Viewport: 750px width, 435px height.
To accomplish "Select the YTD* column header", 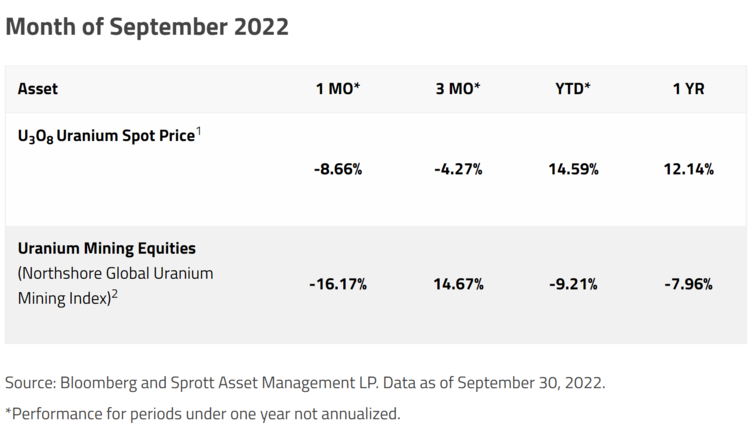I will click(x=573, y=88).
